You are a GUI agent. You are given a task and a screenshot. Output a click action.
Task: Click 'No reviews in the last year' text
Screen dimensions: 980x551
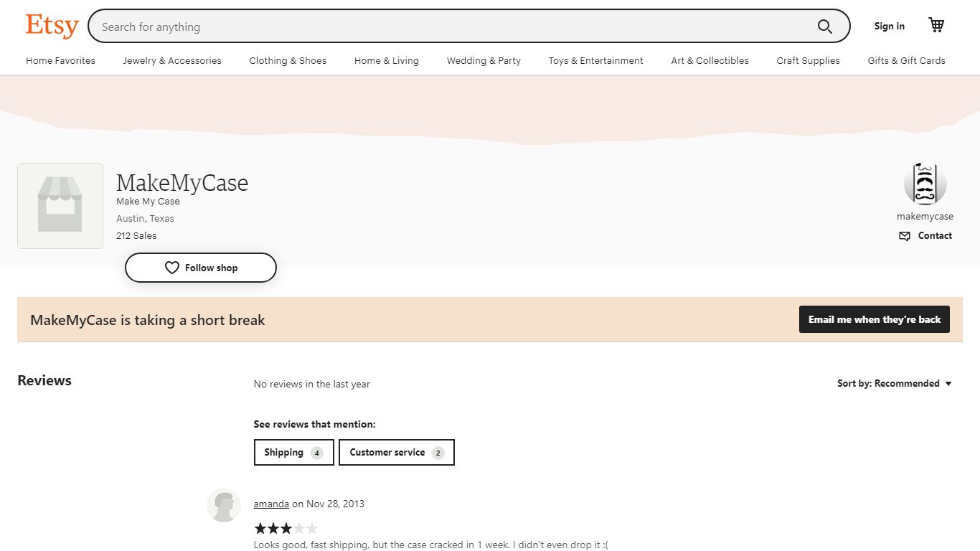tap(312, 384)
